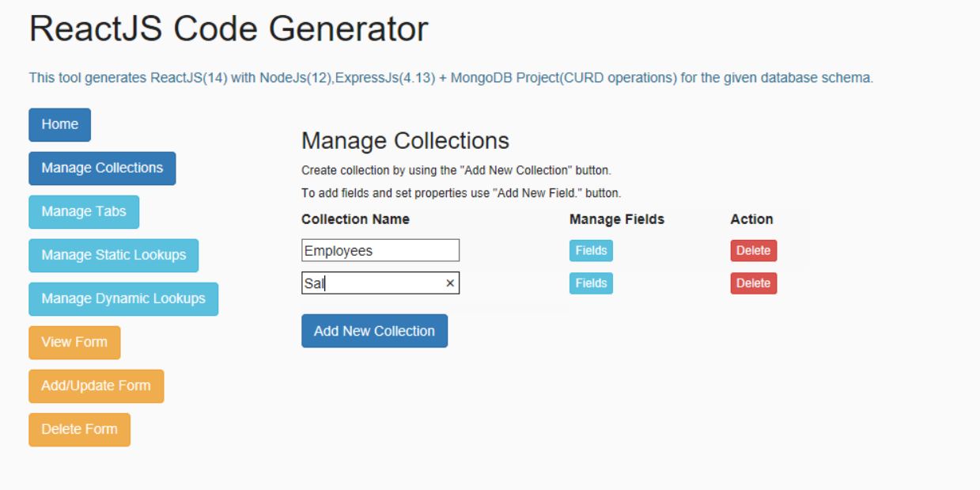Open Manage Static Lookups
This screenshot has width=980, height=490.
[114, 256]
